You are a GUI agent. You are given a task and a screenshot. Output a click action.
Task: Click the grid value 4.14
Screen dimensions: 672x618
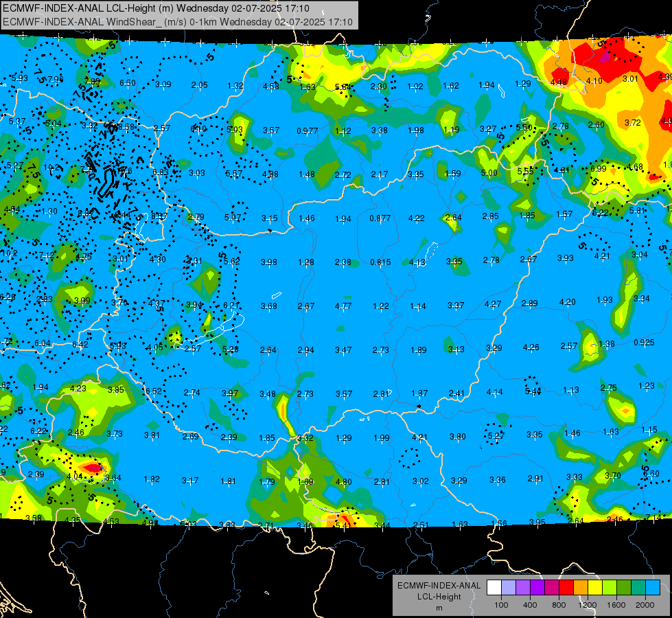[x=495, y=391]
